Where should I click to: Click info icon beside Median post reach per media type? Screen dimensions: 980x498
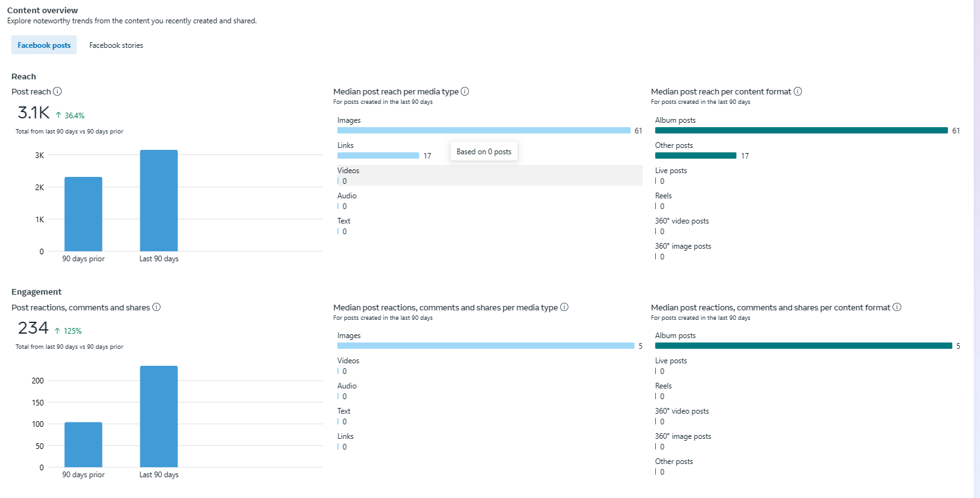465,91
